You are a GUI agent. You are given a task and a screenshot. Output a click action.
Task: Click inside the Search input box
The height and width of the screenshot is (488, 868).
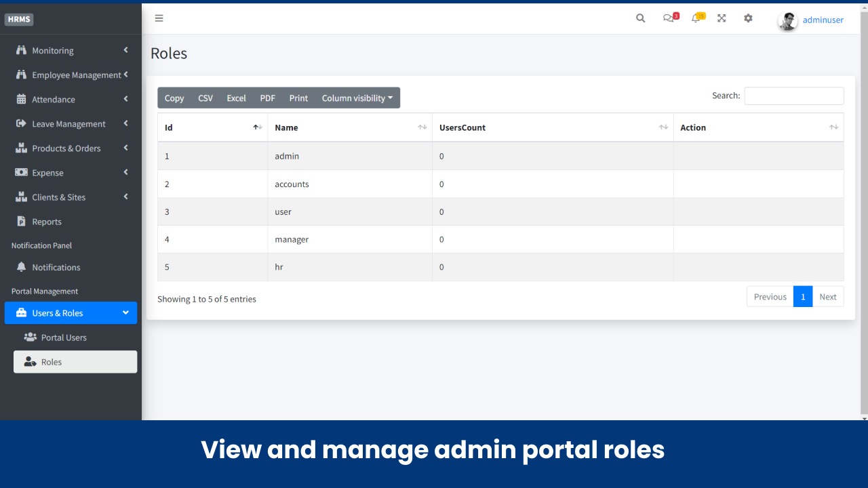pos(793,96)
